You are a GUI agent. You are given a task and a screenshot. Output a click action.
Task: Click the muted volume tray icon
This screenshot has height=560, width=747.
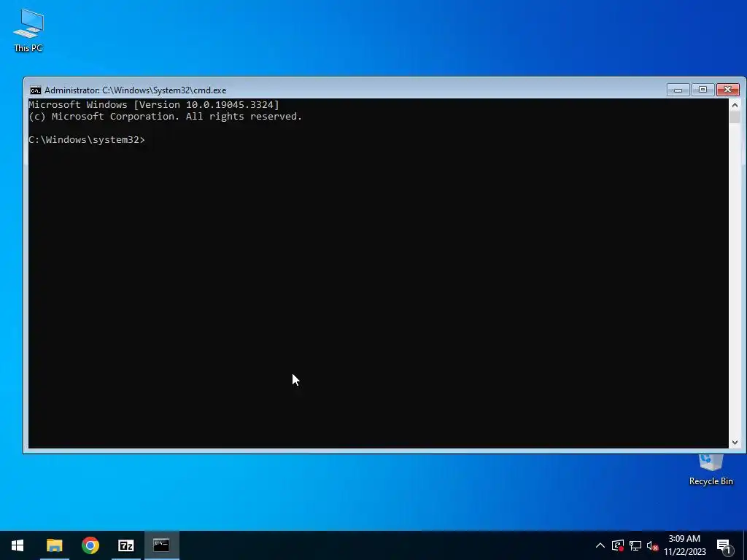point(653,545)
